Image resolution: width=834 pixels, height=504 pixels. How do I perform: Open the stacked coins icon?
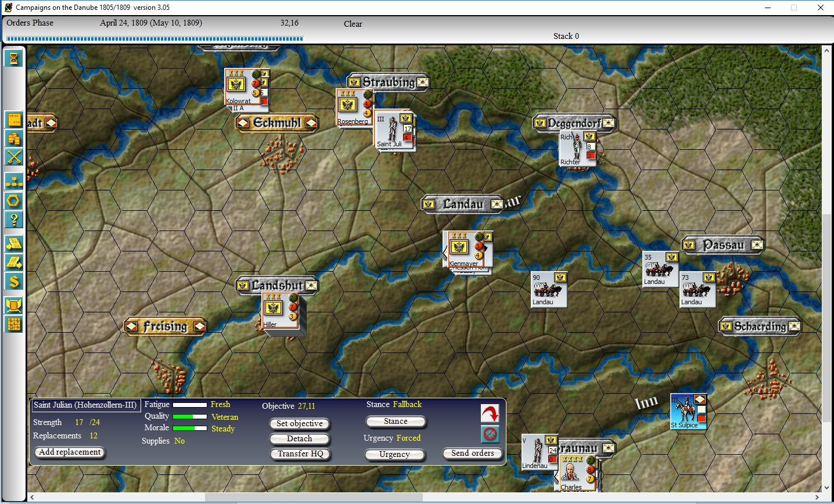14,138
